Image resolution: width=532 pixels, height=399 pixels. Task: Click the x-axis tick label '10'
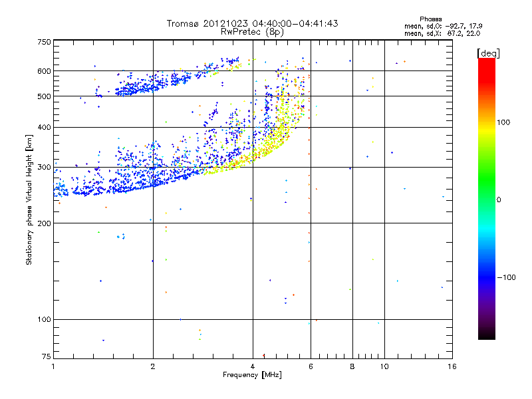[384, 366]
